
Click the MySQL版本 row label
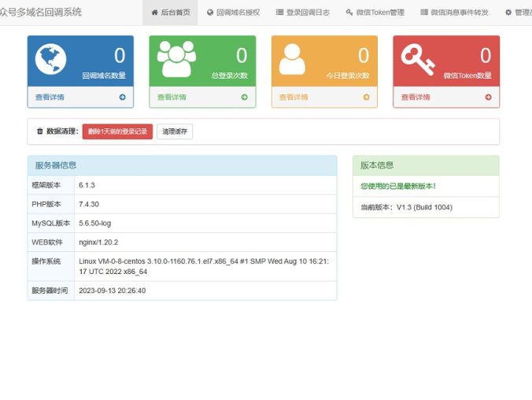coord(51,224)
